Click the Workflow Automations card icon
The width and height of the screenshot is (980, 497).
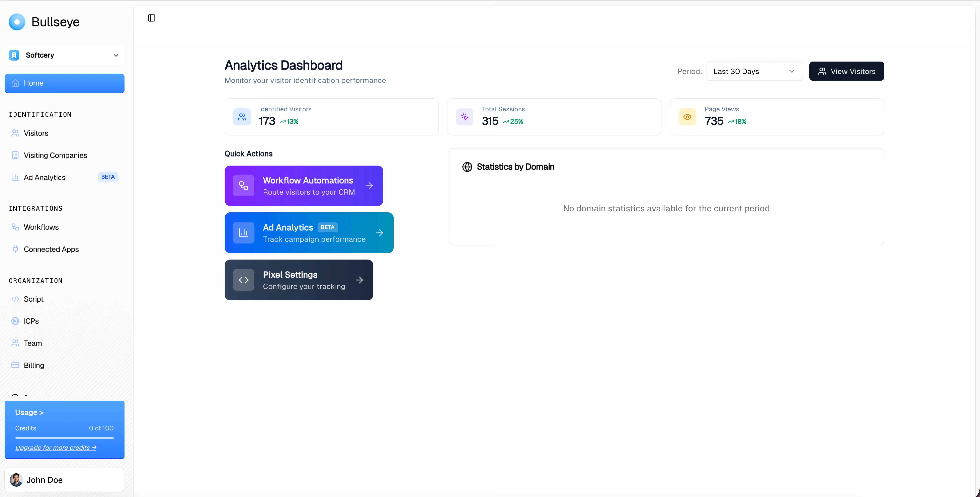(243, 186)
